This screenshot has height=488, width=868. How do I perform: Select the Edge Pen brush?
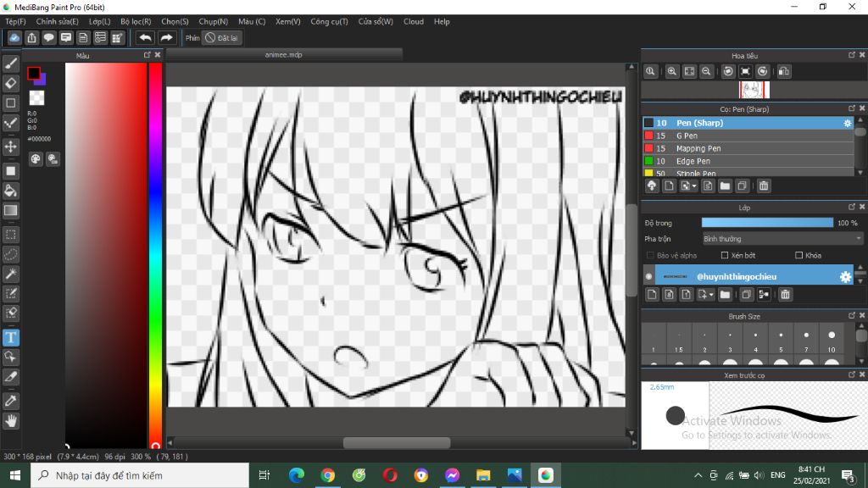[x=748, y=161]
